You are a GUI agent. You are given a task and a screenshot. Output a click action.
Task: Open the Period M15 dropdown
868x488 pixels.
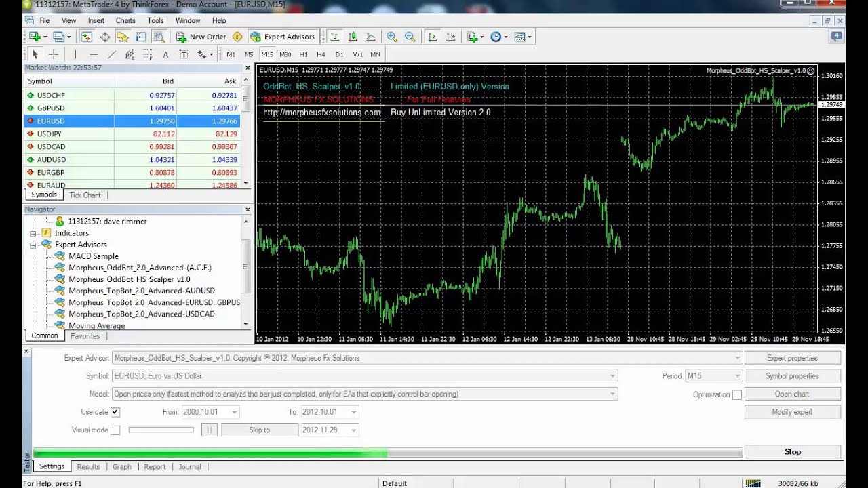click(x=738, y=376)
